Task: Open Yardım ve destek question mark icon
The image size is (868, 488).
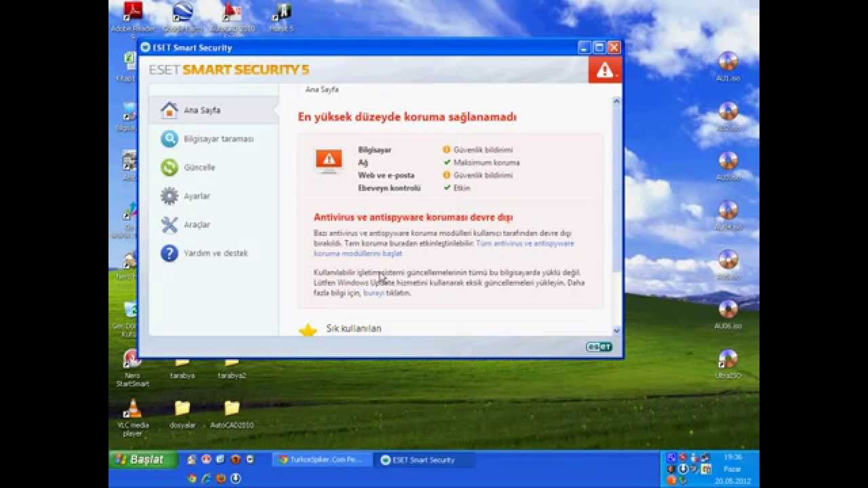Action: [x=169, y=253]
